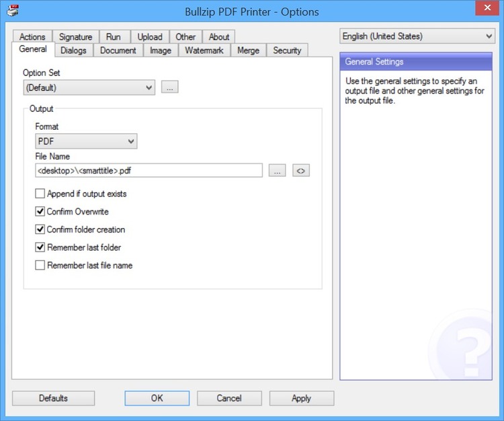
Task: Open the Document tab
Action: click(x=118, y=50)
